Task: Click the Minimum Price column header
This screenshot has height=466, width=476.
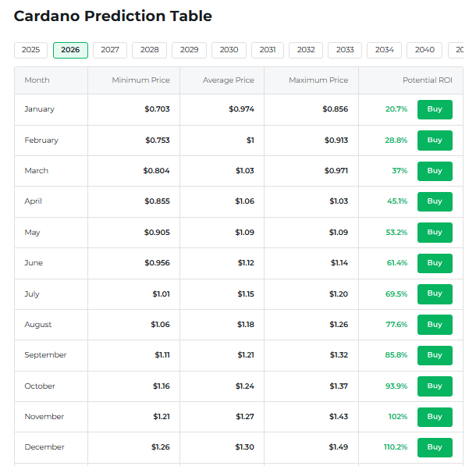Action: [x=141, y=80]
